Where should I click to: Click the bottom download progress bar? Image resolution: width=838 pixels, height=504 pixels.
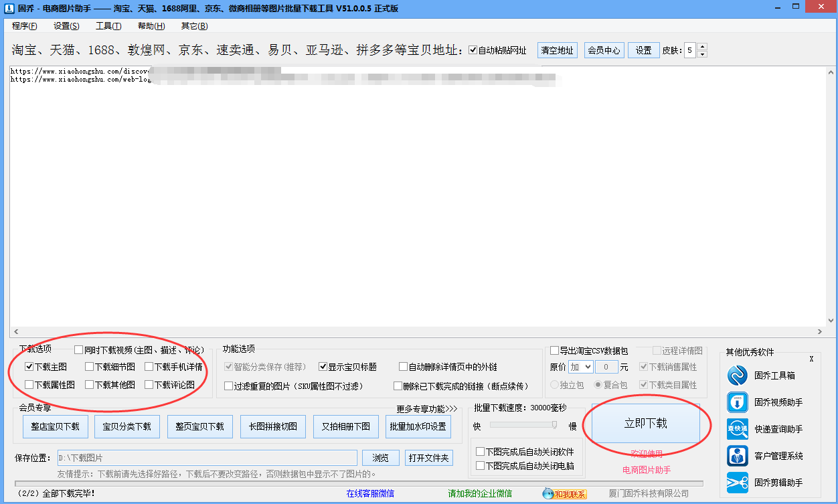[359, 483]
